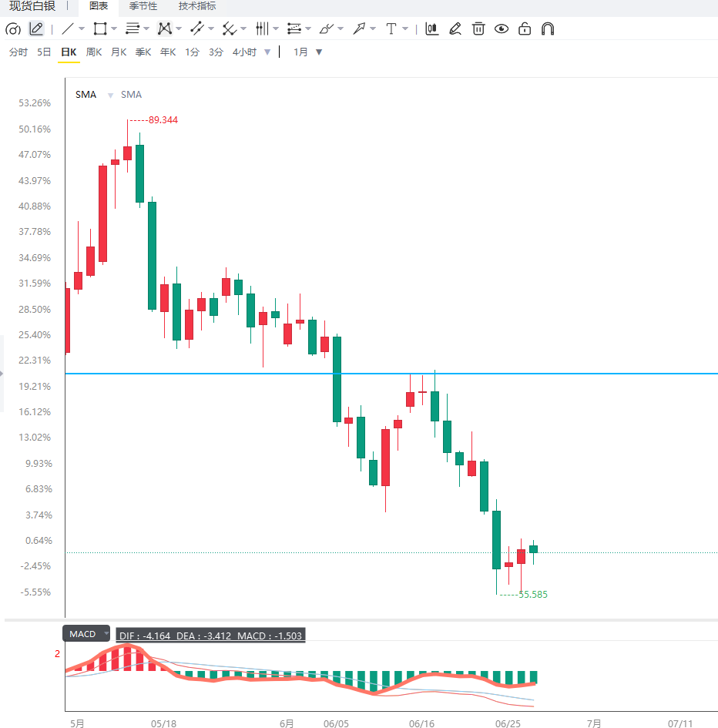This screenshot has width=718, height=728.
Task: Switch to 4小时 timeframe
Action: point(244,52)
